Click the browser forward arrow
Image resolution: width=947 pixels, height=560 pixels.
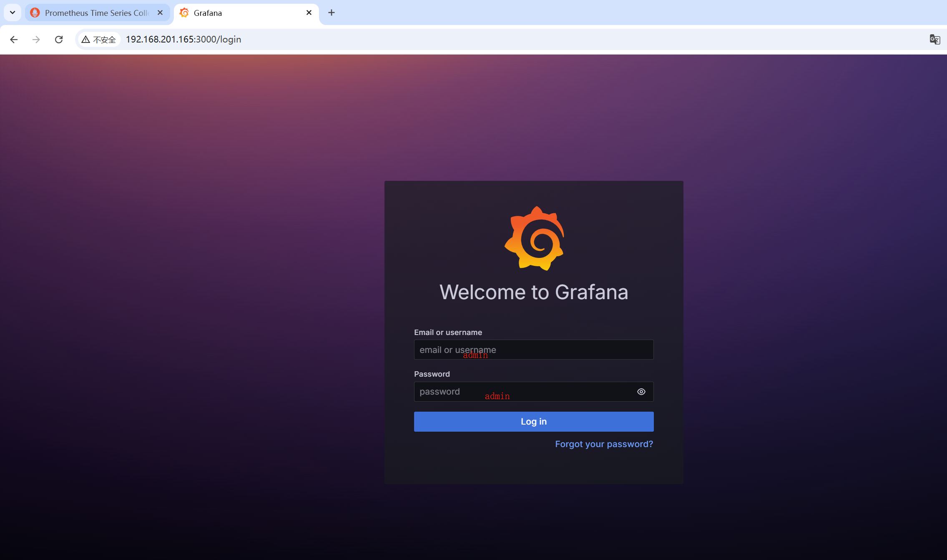click(36, 40)
